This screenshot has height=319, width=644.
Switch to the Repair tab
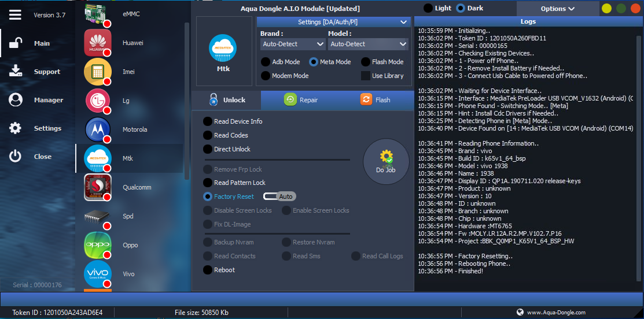(301, 100)
